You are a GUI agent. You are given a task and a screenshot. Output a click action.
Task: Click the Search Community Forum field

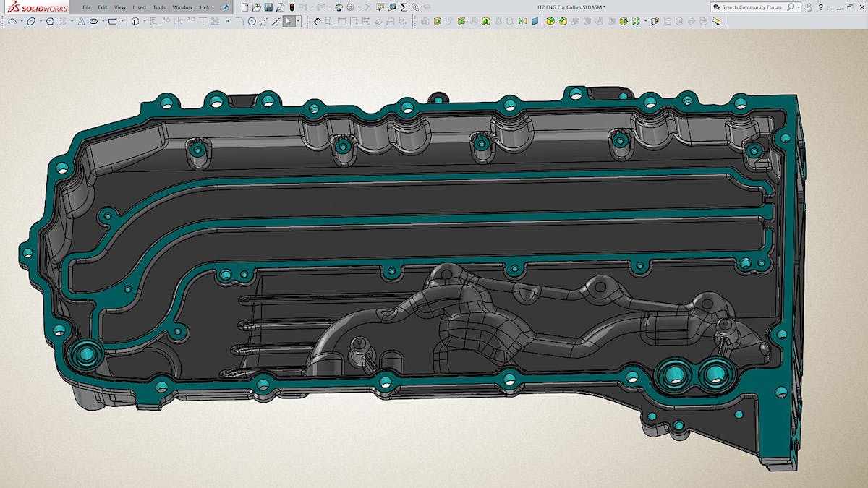[752, 7]
